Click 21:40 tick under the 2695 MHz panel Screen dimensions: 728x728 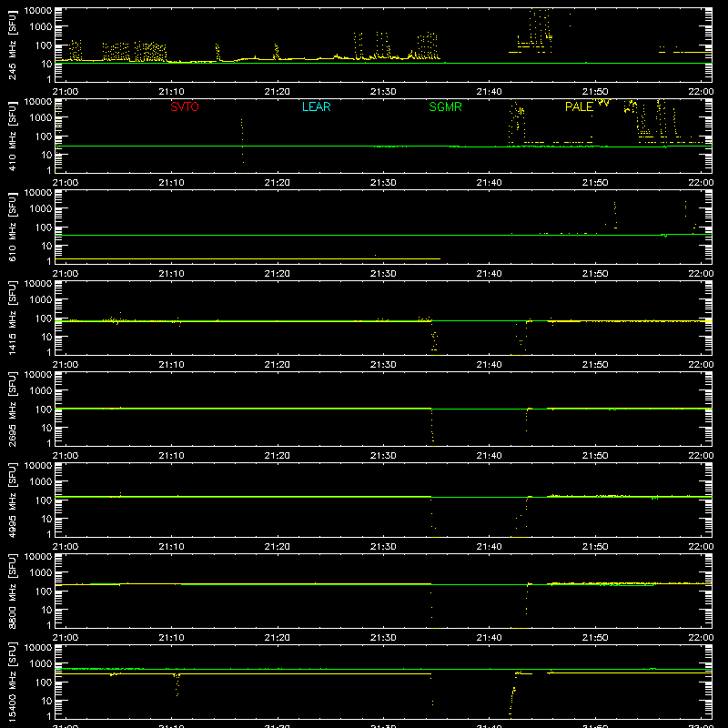(x=489, y=456)
